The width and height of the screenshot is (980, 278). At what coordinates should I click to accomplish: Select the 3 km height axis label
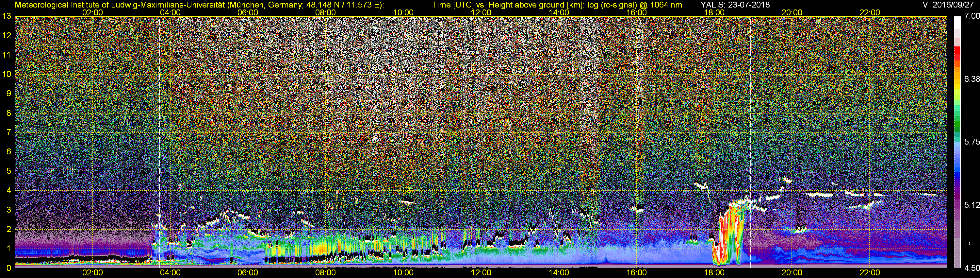click(9, 210)
